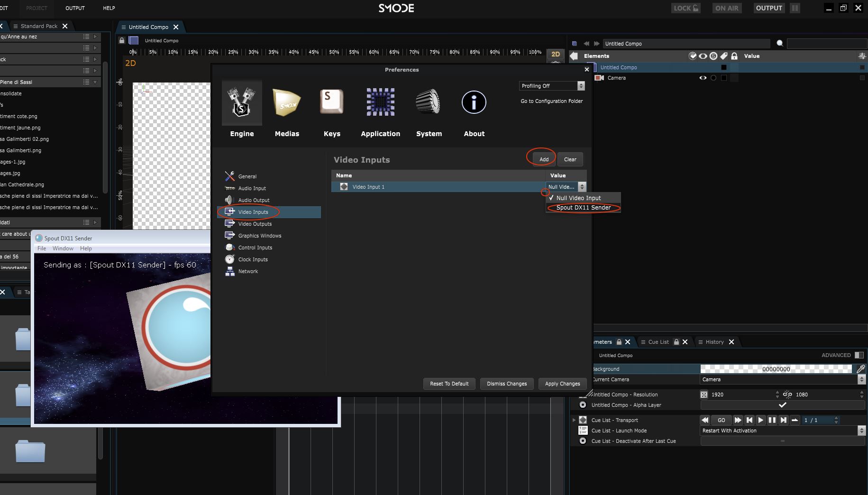Toggle the 2D view mode button

coord(556,54)
